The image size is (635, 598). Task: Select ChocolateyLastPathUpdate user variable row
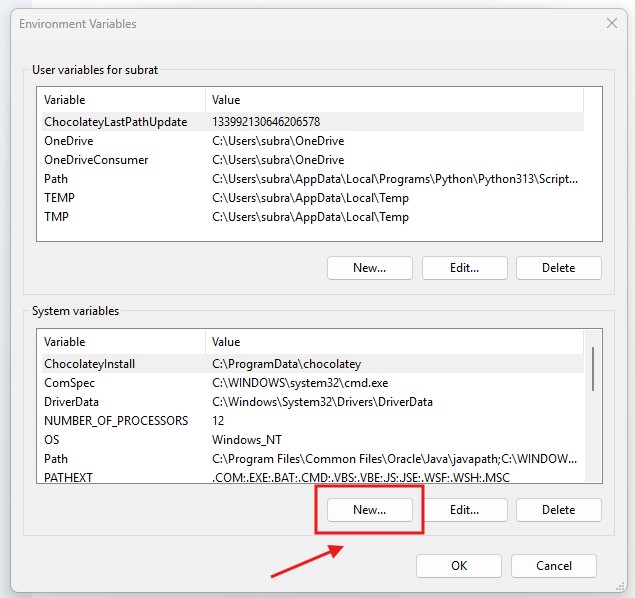(x=115, y=122)
